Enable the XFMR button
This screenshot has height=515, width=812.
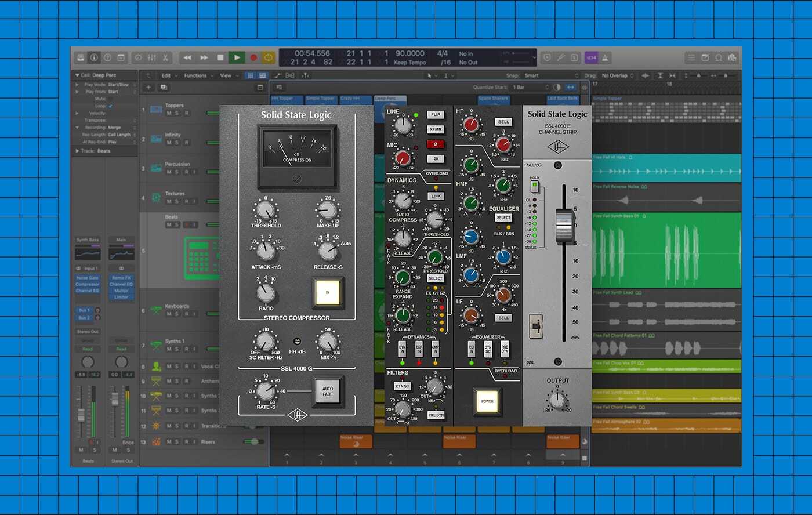click(x=436, y=129)
